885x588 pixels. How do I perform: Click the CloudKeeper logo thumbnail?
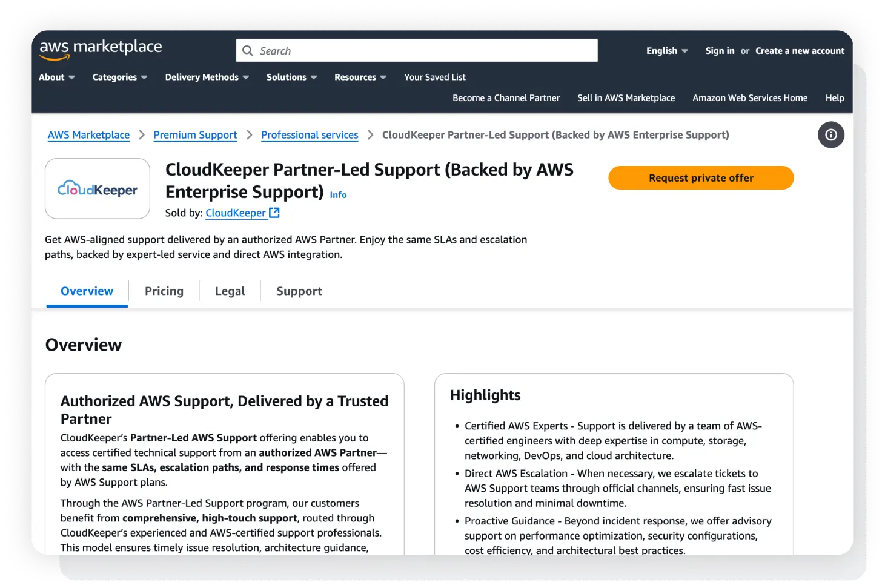click(98, 189)
